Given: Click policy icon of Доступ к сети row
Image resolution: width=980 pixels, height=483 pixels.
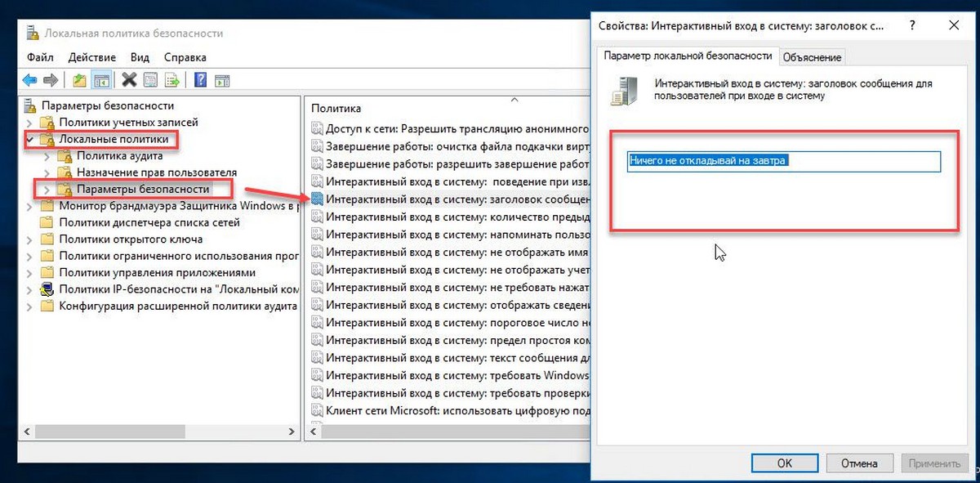Looking at the screenshot, I should [x=317, y=128].
